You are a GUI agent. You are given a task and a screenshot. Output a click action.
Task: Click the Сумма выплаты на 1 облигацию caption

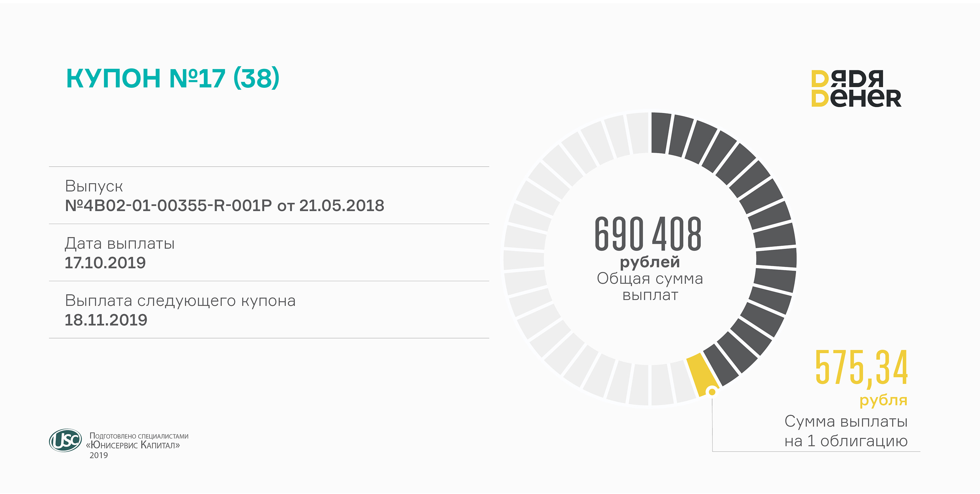[x=846, y=431]
